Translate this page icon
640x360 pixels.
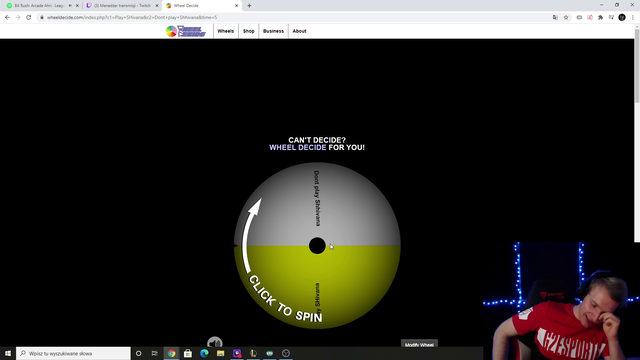click(555, 18)
